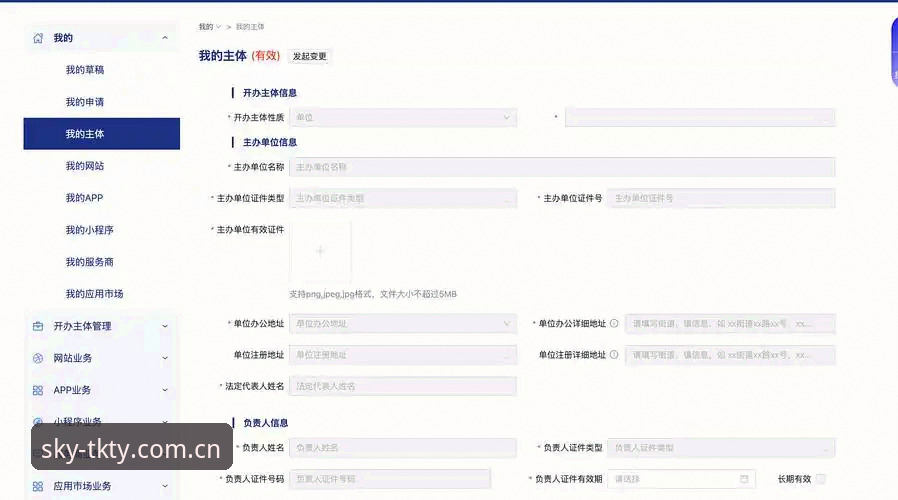Open the 单位注册地址 dropdown
This screenshot has width=898, height=500.
tap(403, 355)
